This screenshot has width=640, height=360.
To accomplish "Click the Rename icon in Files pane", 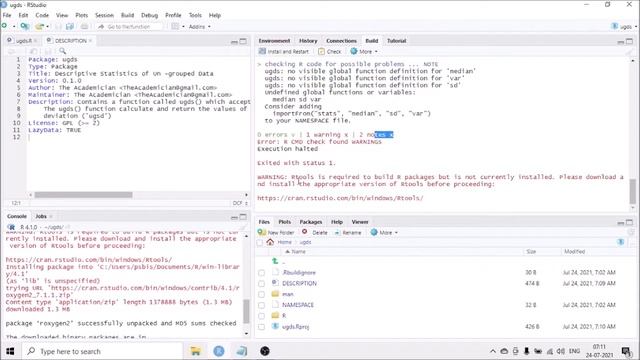I will (337, 232).
